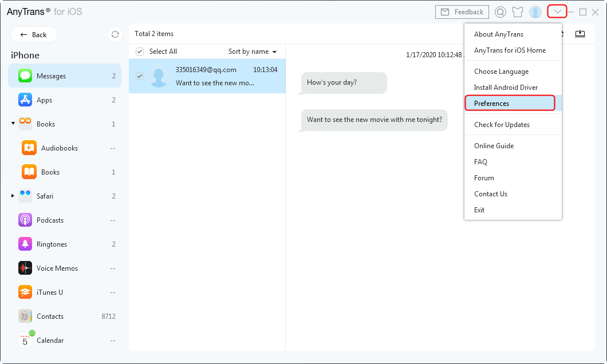This screenshot has height=364, width=607.
Task: Click the refresh icon beside Back
Action: [115, 34]
